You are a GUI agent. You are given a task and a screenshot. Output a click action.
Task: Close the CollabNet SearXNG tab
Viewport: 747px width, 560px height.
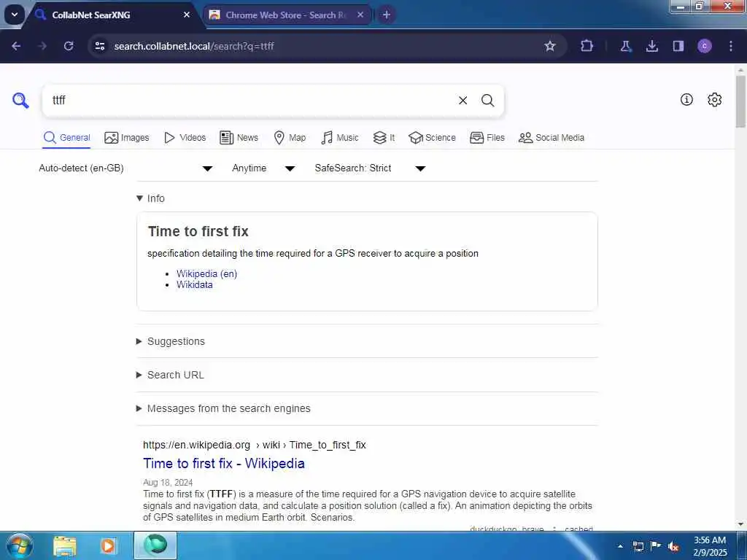tap(187, 15)
